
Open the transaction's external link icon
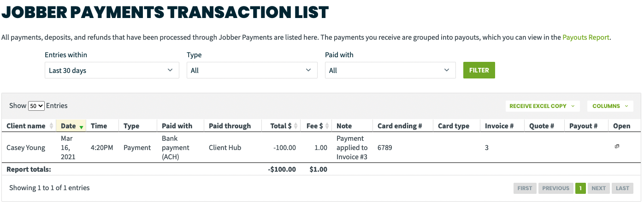tap(617, 147)
